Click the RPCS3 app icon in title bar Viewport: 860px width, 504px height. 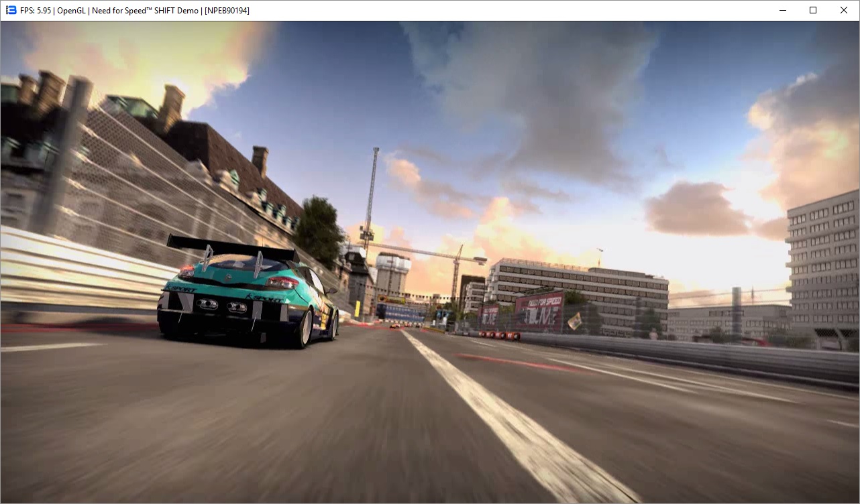[11, 11]
